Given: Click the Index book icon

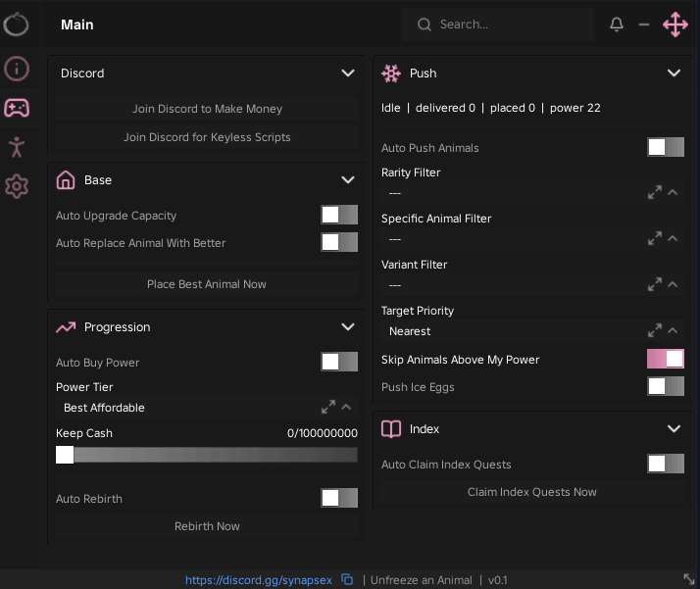Looking at the screenshot, I should 391,429.
